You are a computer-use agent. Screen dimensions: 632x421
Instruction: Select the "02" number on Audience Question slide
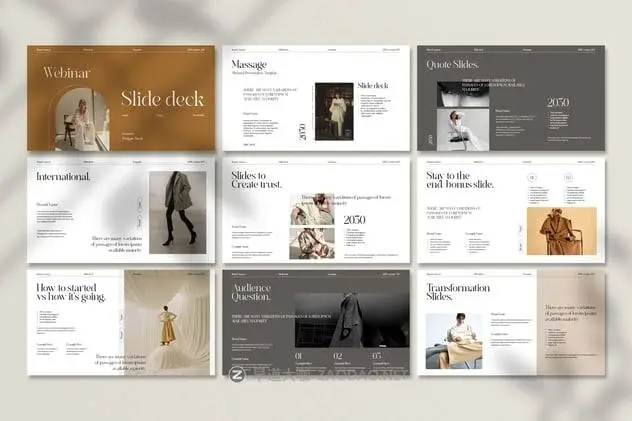coord(337,355)
